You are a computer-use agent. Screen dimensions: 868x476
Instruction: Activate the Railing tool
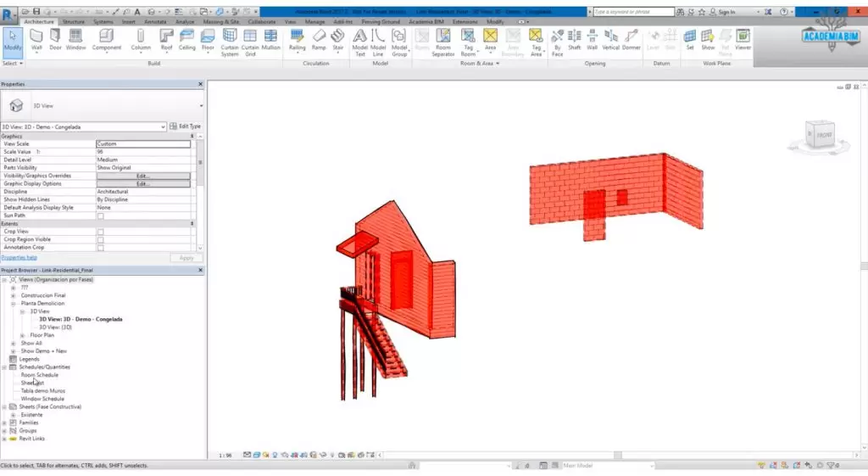pos(297,38)
